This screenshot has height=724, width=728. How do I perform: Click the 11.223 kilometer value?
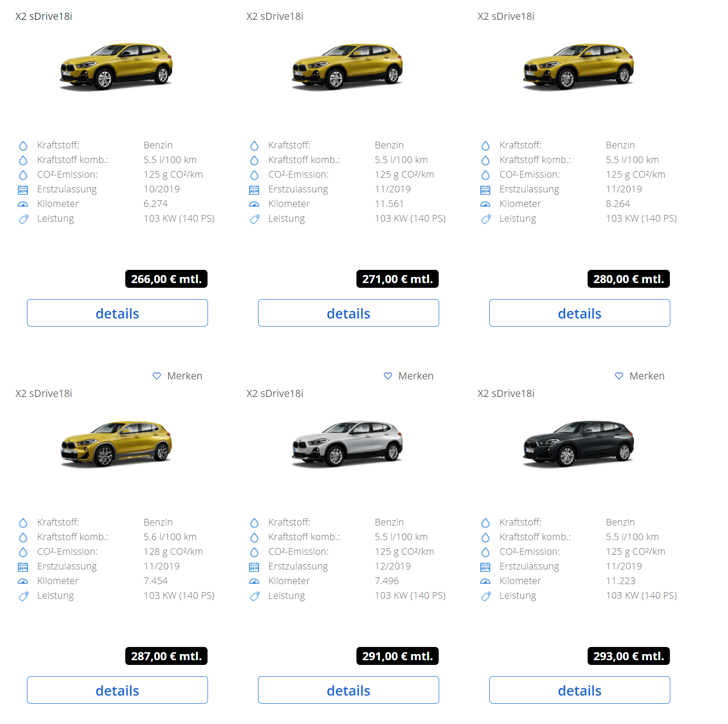tap(621, 581)
